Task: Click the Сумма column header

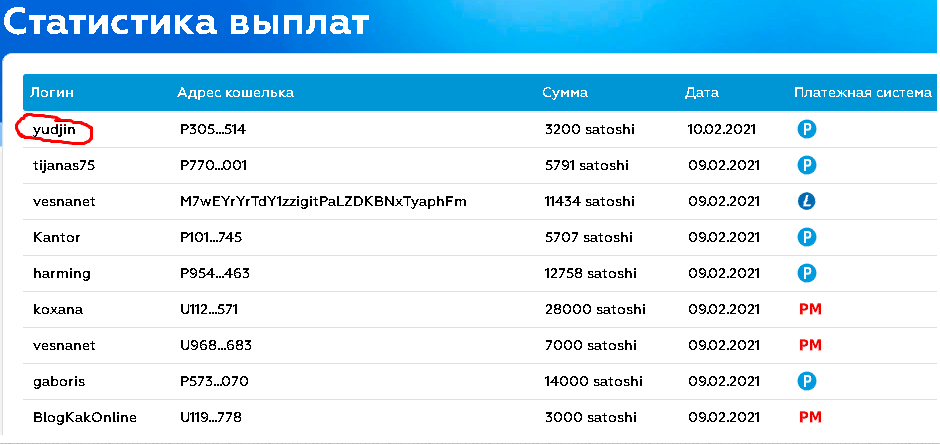Action: [565, 93]
